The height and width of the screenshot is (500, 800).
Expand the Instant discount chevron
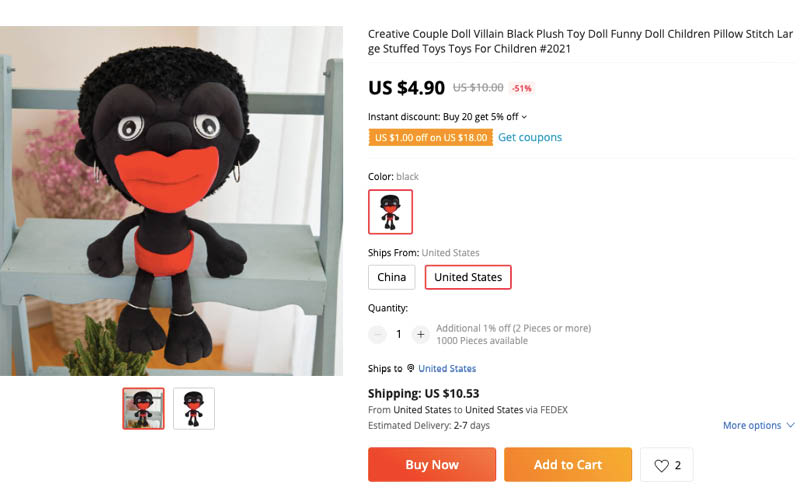click(x=524, y=117)
